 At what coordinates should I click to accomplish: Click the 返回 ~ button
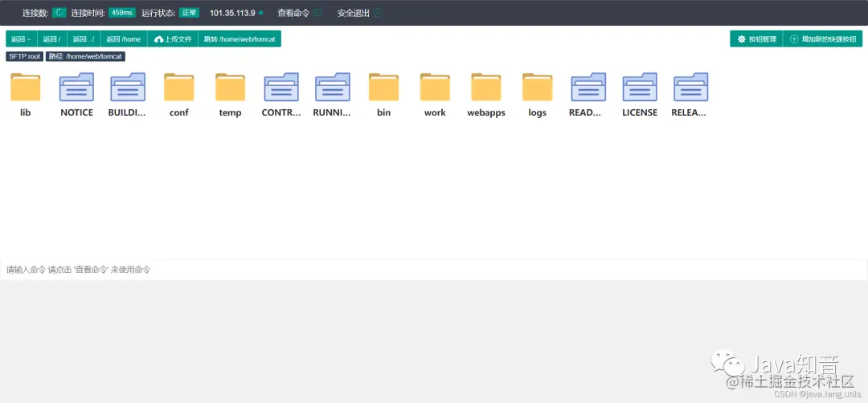coord(21,39)
